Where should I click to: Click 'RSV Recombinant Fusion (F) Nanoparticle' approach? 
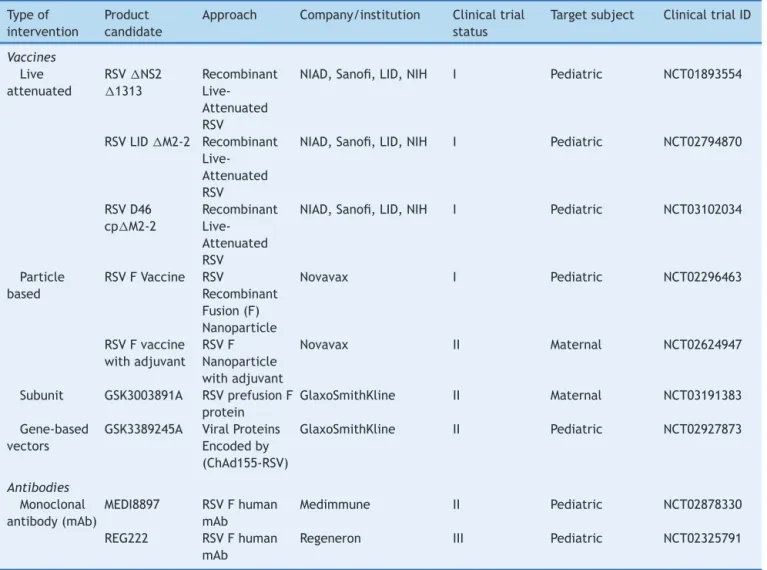pyautogui.click(x=240, y=302)
